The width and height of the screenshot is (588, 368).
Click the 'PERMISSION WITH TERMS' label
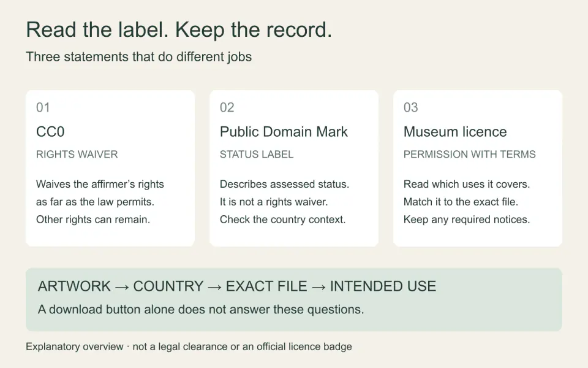(470, 155)
